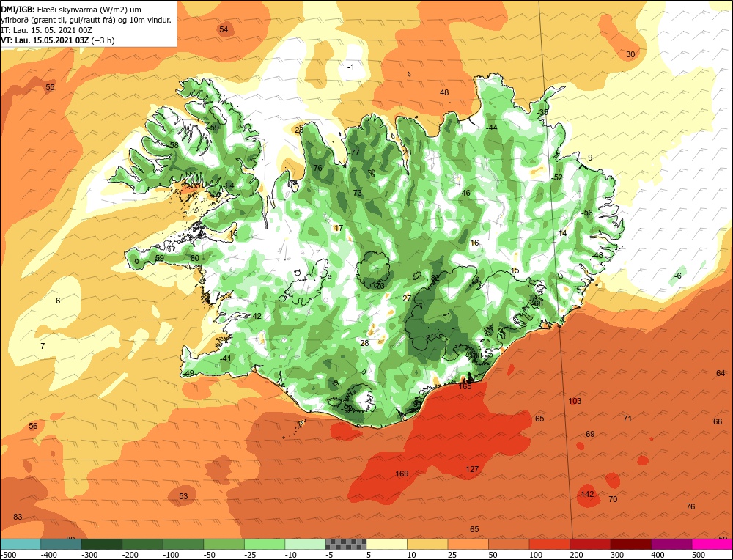Click the legend scale label '-500'
The width and height of the screenshot is (733, 560).
click(x=8, y=555)
